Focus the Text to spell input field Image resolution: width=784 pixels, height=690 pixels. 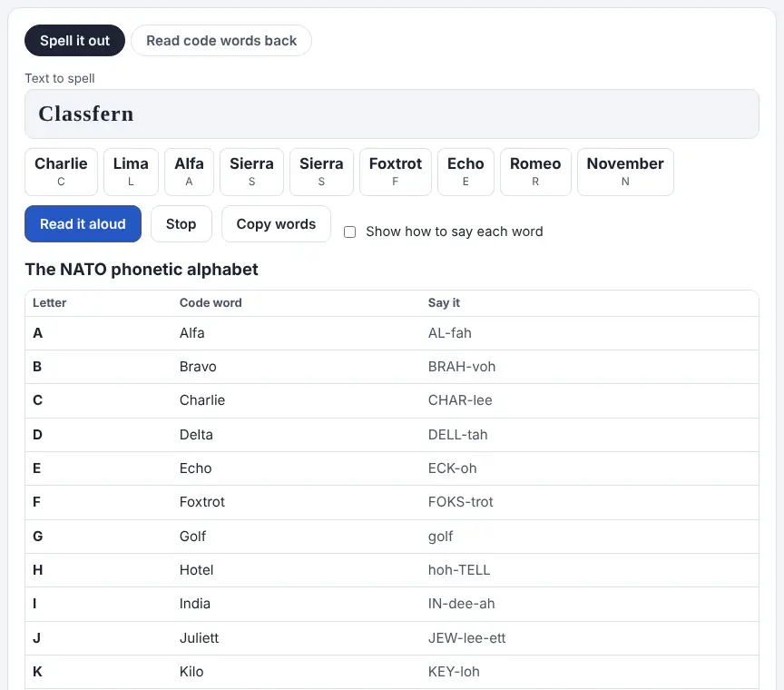(x=391, y=114)
